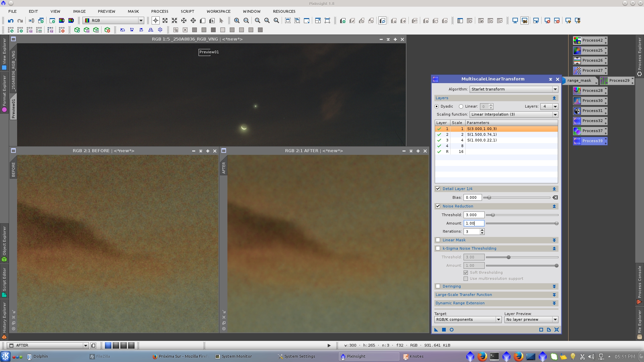Image resolution: width=644 pixels, height=362 pixels.
Task: Click the new preview icon with green plus
Action: pos(343,21)
